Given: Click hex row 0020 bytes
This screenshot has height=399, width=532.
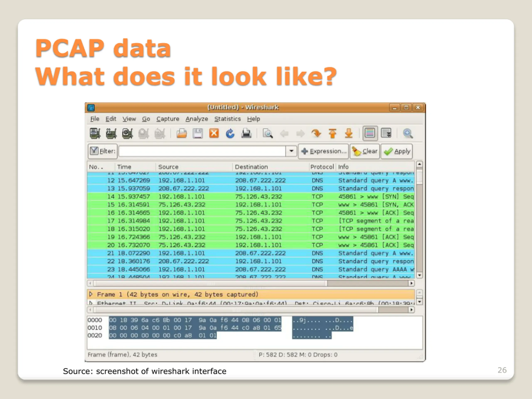Looking at the screenshot, I should [x=163, y=335].
